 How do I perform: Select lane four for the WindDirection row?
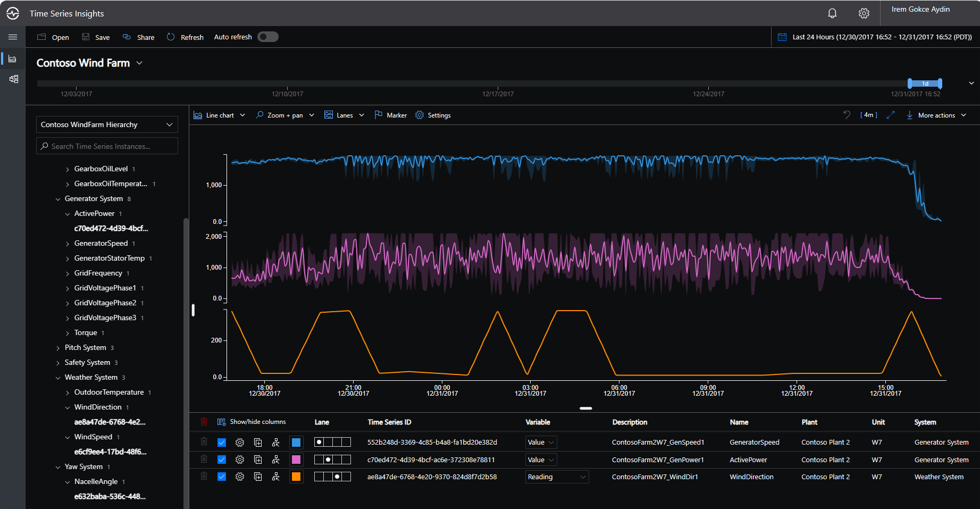346,477
